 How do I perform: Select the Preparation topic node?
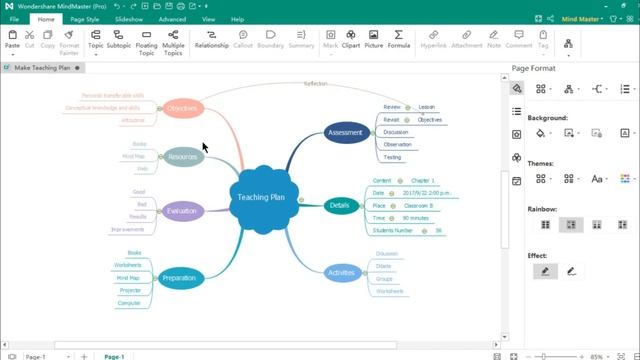(180, 278)
